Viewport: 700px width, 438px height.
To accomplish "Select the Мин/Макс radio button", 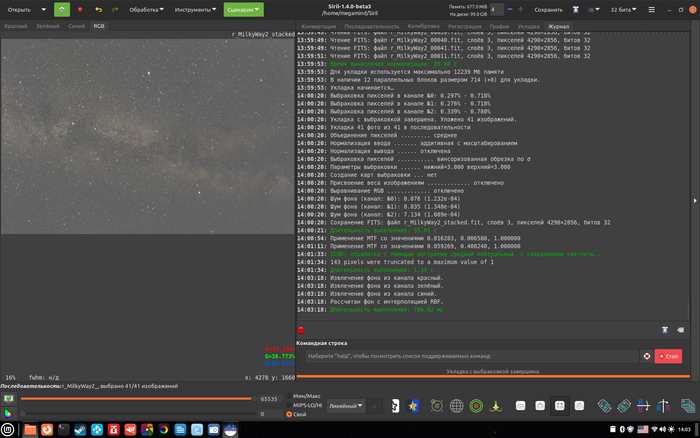I will [x=290, y=396].
